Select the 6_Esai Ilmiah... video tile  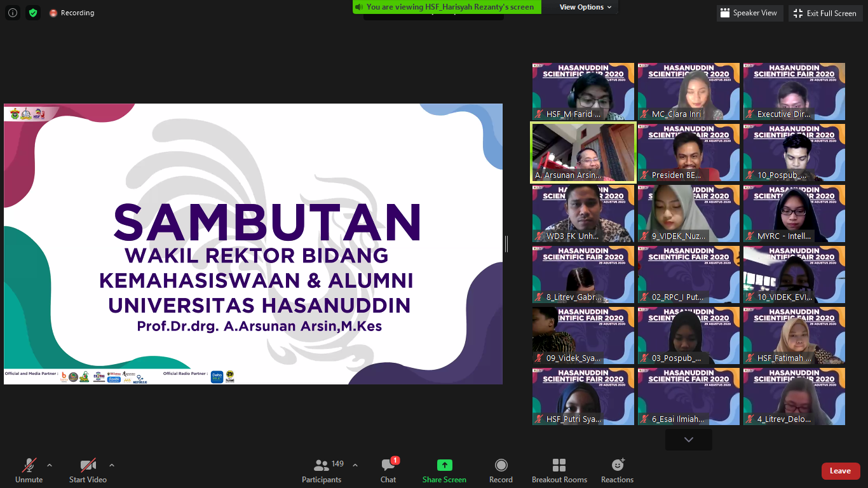(689, 396)
